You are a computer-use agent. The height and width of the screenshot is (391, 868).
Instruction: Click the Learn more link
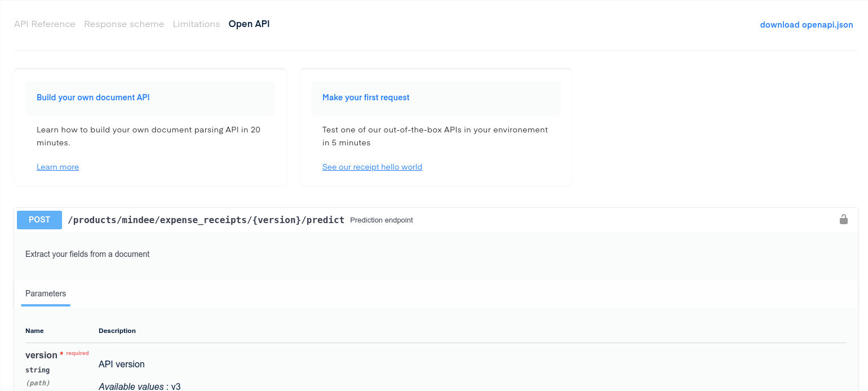(57, 167)
